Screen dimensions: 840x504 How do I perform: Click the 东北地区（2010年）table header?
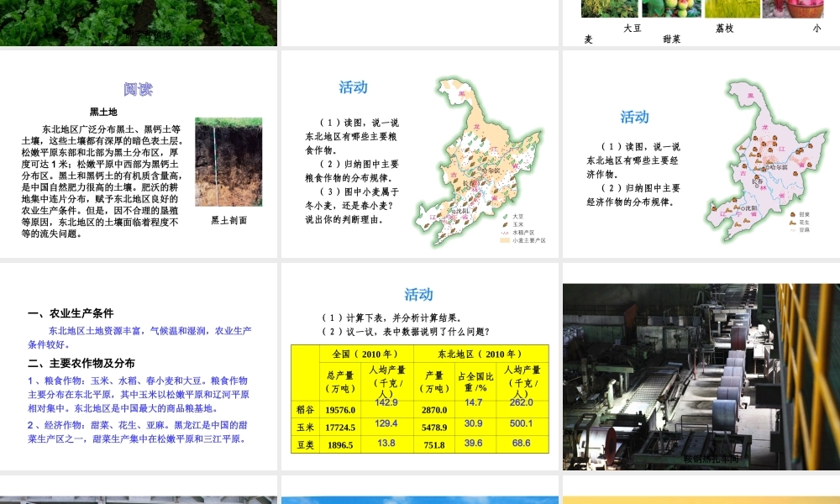click(480, 354)
